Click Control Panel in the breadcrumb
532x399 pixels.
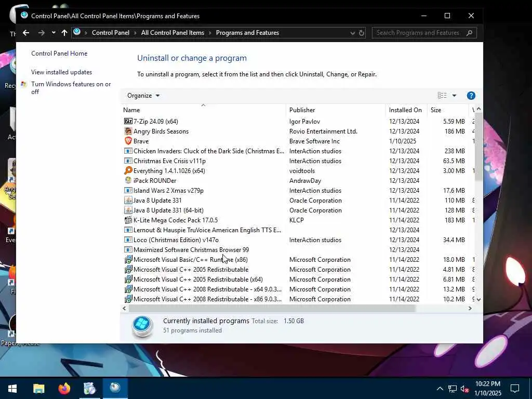[111, 33]
